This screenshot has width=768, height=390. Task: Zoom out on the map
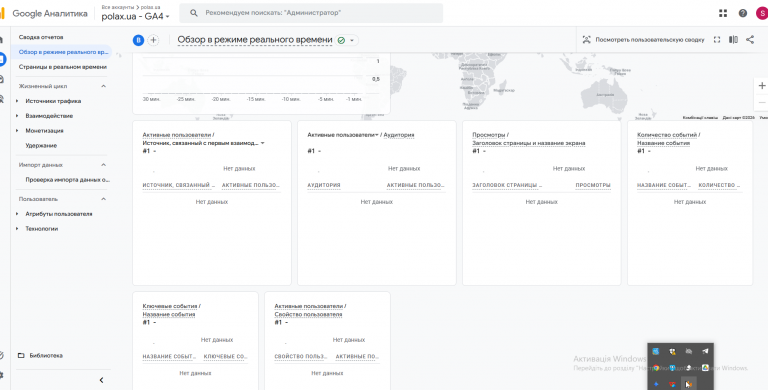coord(762,102)
